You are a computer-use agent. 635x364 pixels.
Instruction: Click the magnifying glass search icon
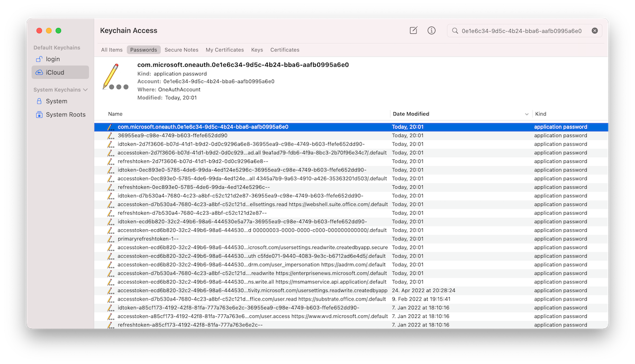pyautogui.click(x=455, y=31)
